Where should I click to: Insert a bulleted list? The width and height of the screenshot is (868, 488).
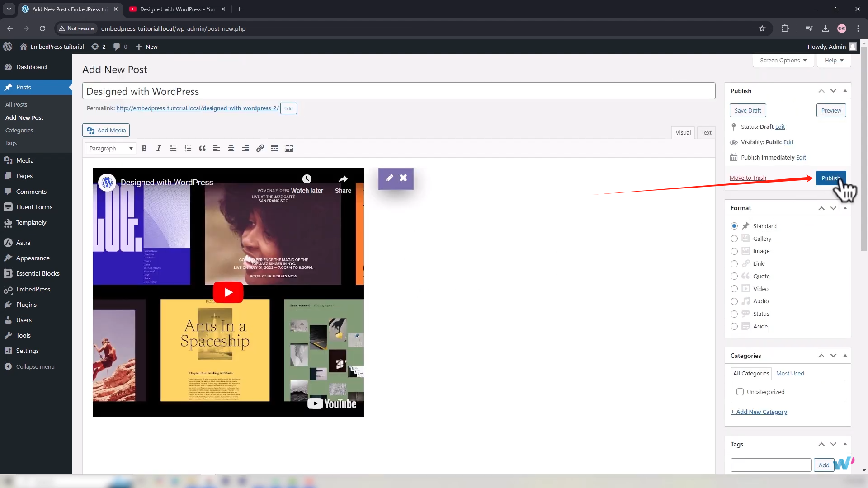pos(173,148)
